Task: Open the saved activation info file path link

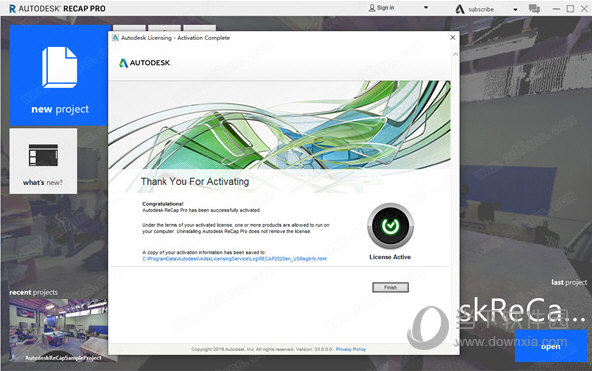Action: 234,259
